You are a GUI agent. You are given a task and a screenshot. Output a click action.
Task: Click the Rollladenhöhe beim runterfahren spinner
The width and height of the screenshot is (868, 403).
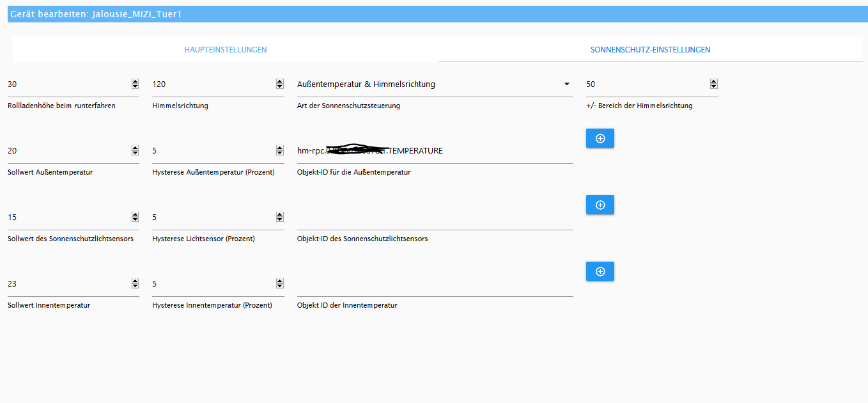135,84
